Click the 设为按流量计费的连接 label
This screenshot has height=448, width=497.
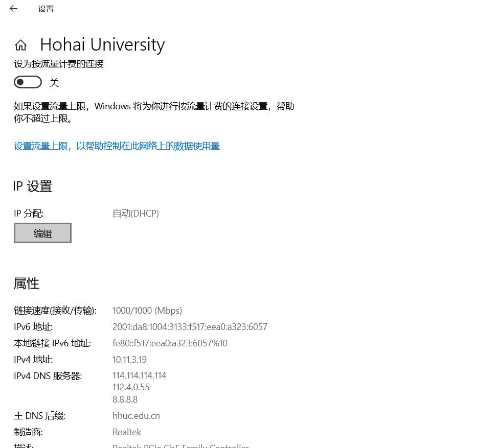pos(59,64)
